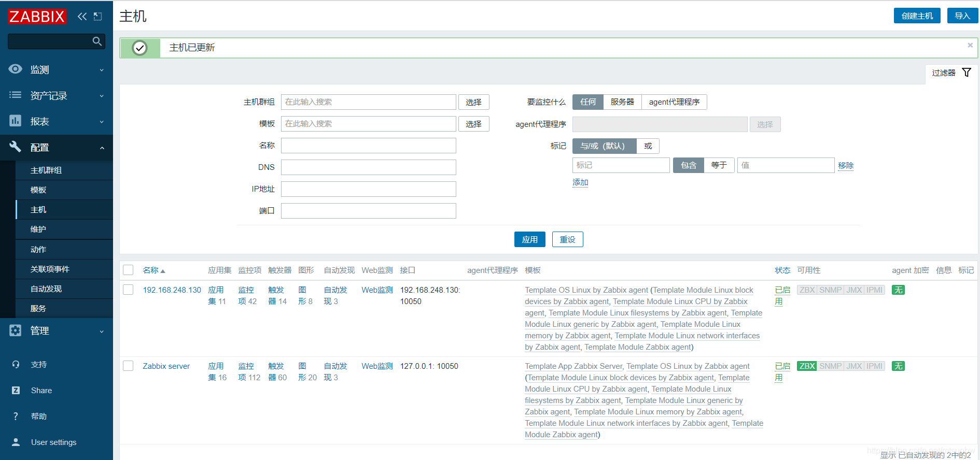Click the question mark icon for 帮助
980x460 pixels.
point(16,416)
